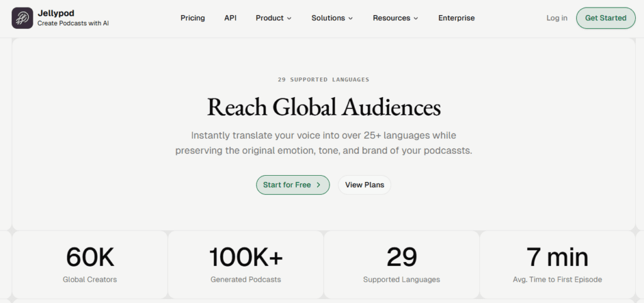Click the small "29 SUPPORTED LANGUAGES" label above heading

[323, 80]
